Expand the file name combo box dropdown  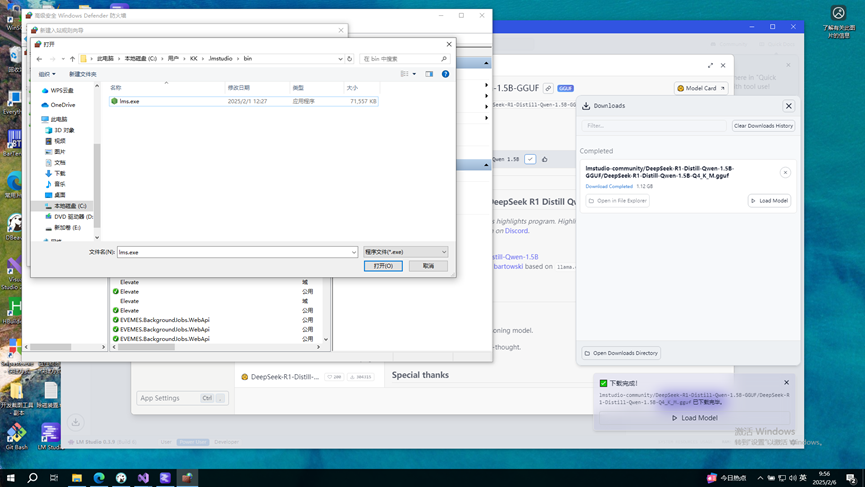[x=354, y=252]
